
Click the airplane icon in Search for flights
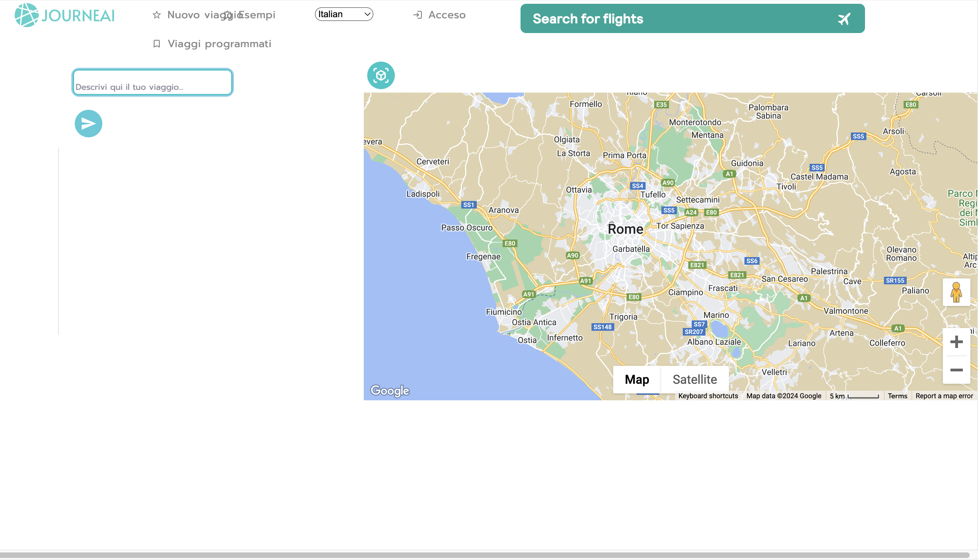843,19
